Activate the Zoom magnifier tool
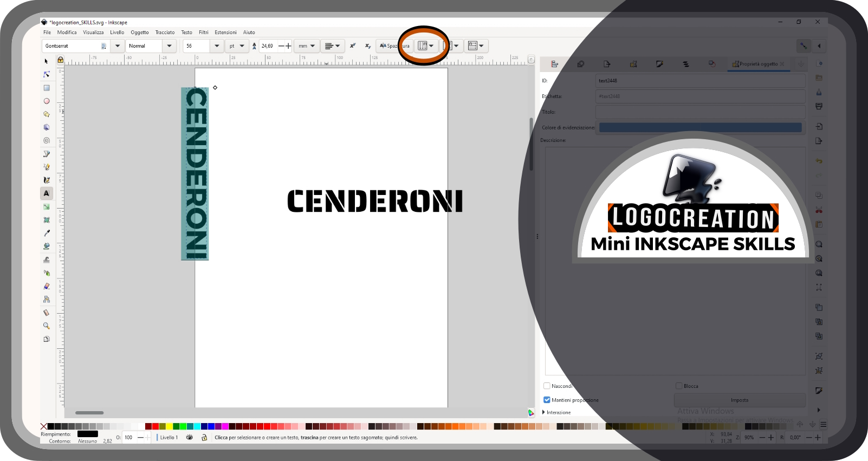This screenshot has height=461, width=868. tap(47, 326)
